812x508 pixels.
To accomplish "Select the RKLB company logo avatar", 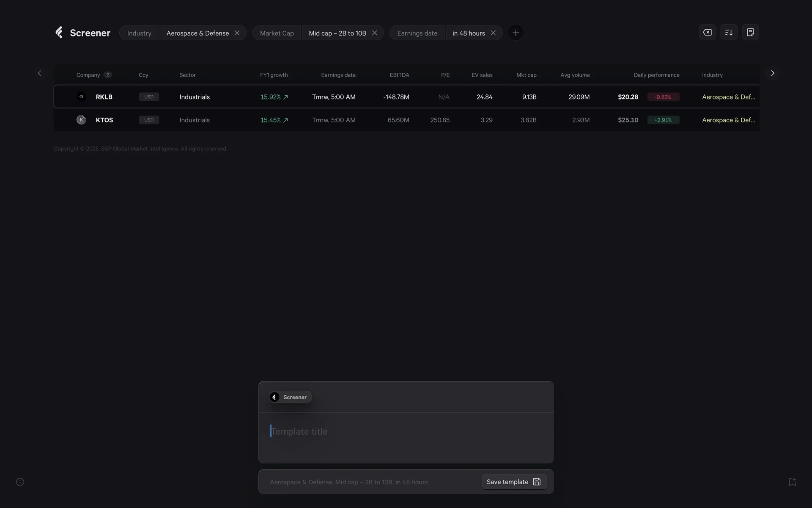I will click(81, 97).
